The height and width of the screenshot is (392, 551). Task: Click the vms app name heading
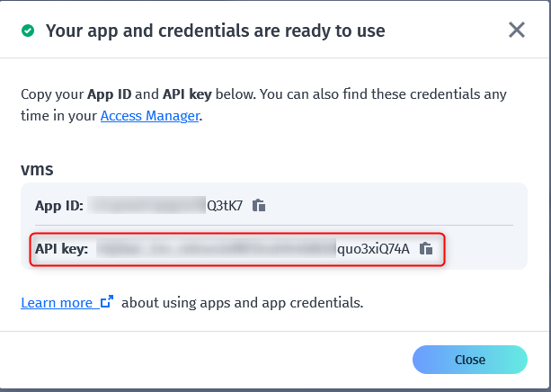point(38,169)
